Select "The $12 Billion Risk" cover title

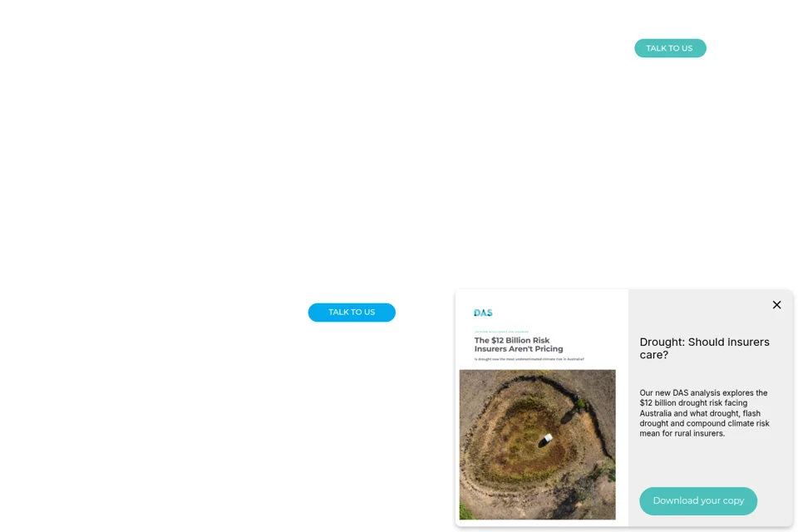512,340
